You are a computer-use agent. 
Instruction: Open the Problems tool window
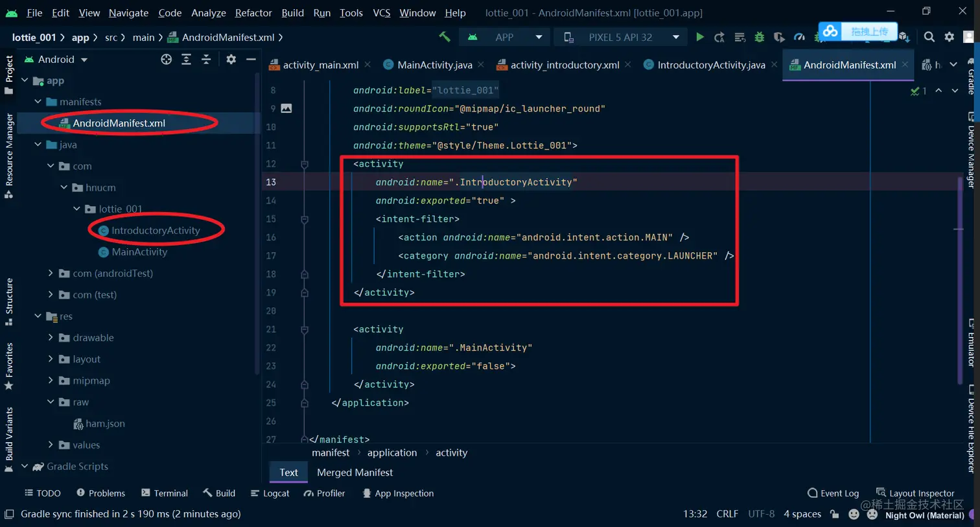click(101, 493)
